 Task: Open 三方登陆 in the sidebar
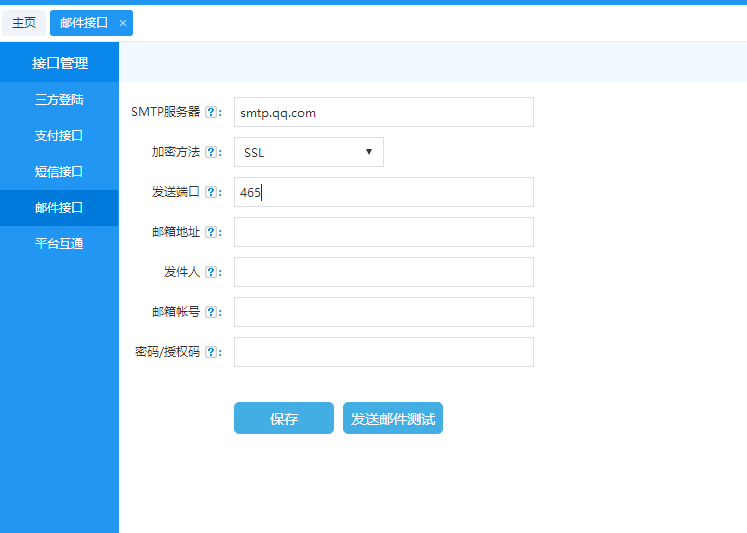[x=59, y=99]
